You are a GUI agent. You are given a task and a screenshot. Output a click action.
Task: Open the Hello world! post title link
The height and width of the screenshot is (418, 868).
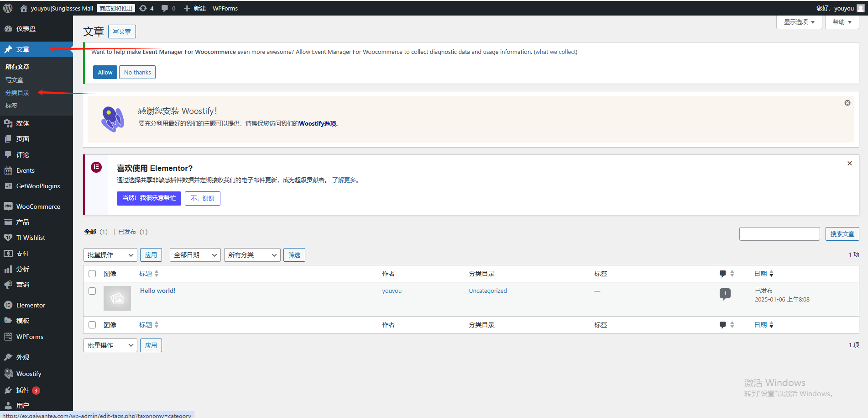pos(157,291)
